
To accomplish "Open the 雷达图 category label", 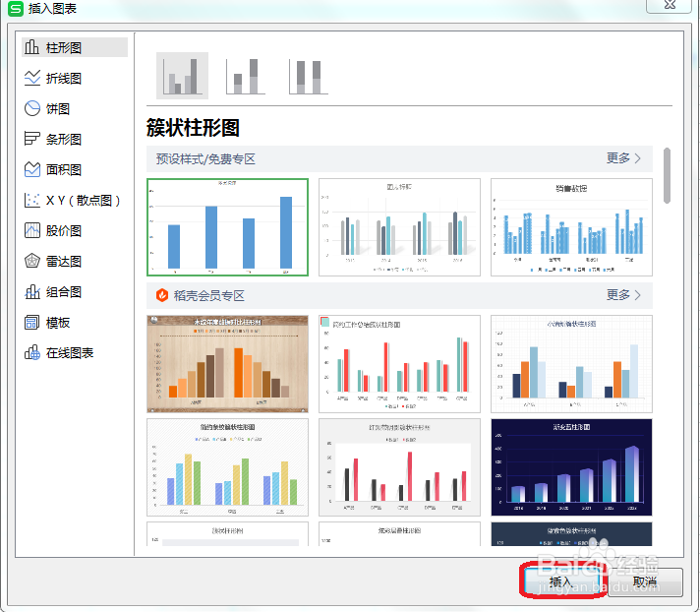I will tap(64, 262).
